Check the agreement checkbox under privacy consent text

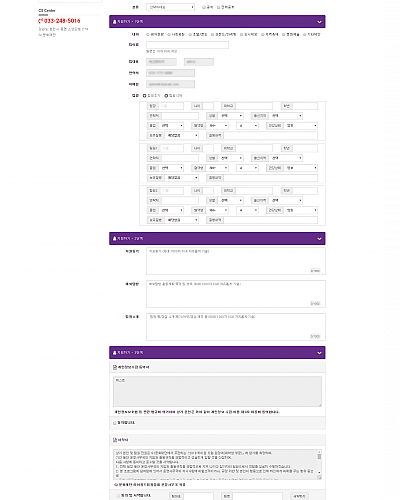pos(115,423)
